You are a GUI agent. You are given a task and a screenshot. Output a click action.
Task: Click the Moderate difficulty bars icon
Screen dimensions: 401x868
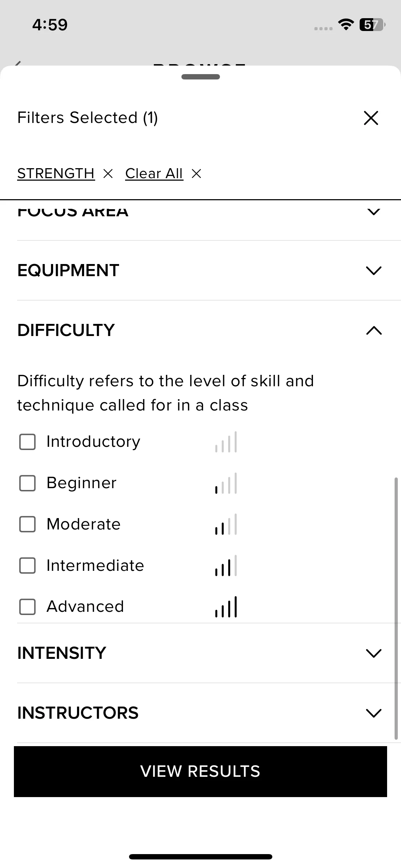pyautogui.click(x=226, y=525)
